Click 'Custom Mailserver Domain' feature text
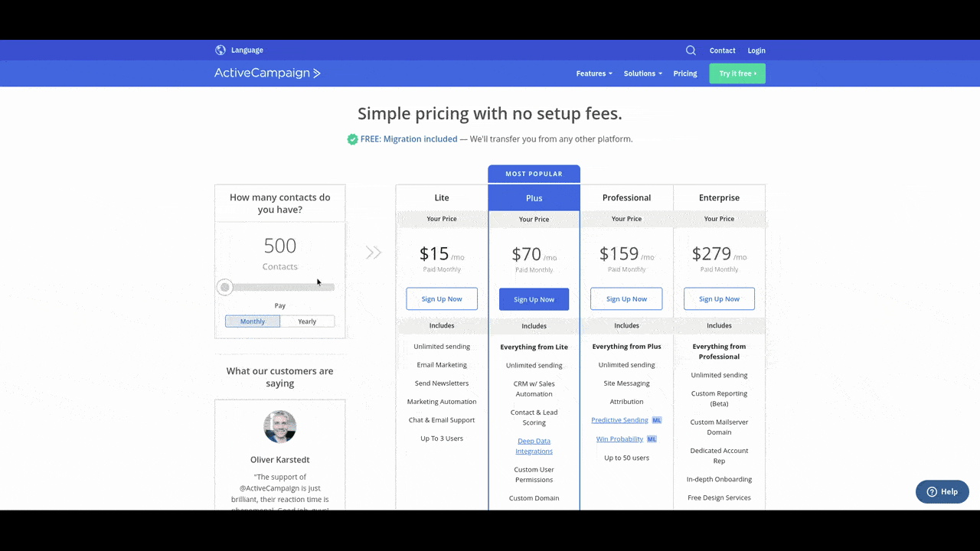 tap(719, 427)
